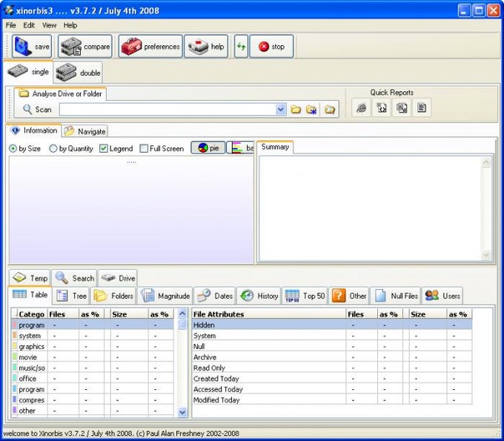This screenshot has width=504, height=441.
Task: Select the Created Today attribute row
Action: (x=332, y=379)
